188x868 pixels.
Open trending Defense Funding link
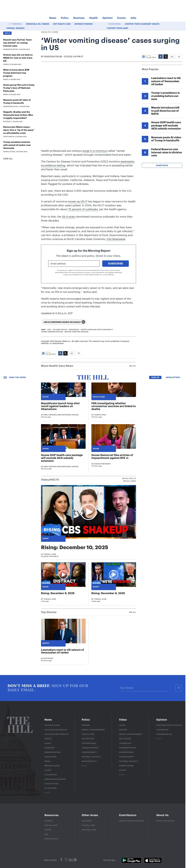coord(83,24)
